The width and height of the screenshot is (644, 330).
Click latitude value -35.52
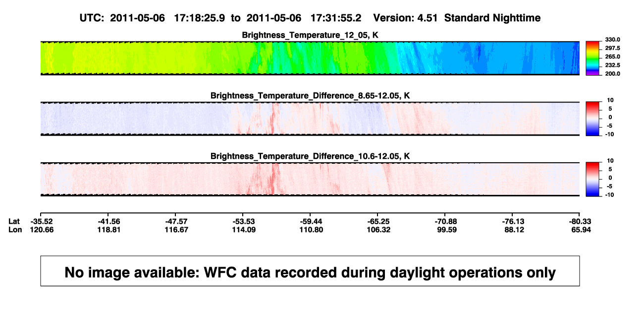click(41, 221)
